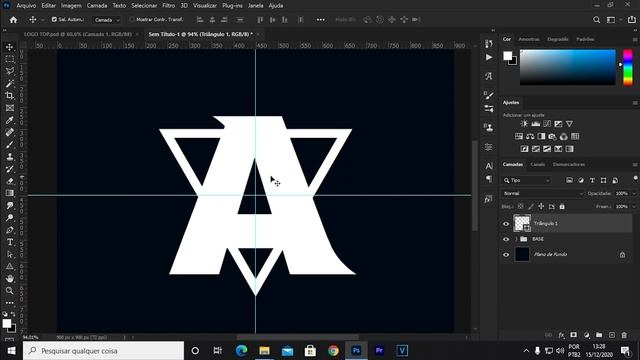This screenshot has width=640, height=360.
Task: Select the Triangle shape tool
Action: click(9, 266)
